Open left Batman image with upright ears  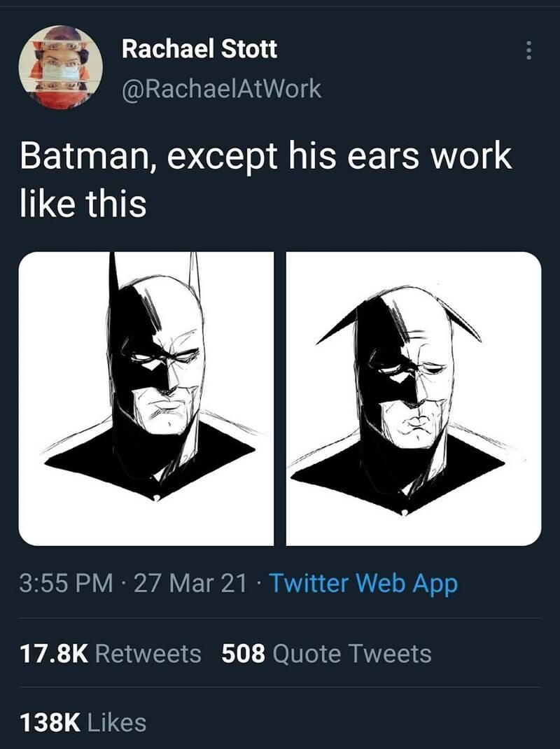pyautogui.click(x=146, y=398)
